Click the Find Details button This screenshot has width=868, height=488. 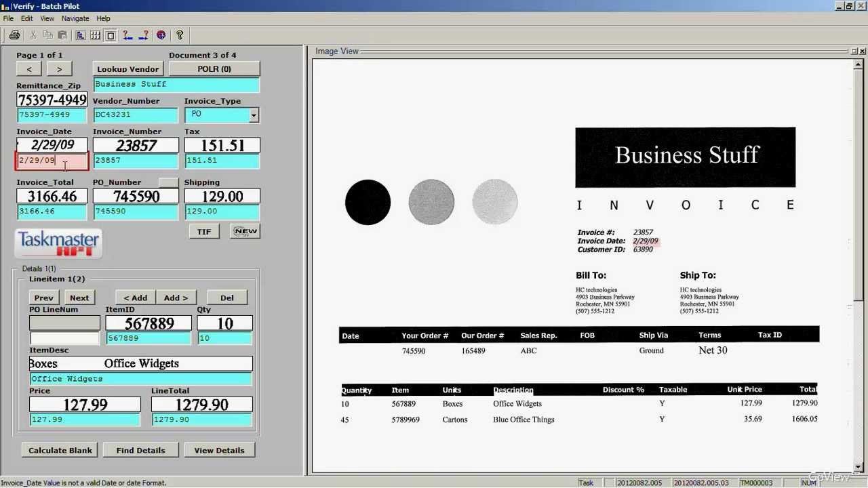140,450
